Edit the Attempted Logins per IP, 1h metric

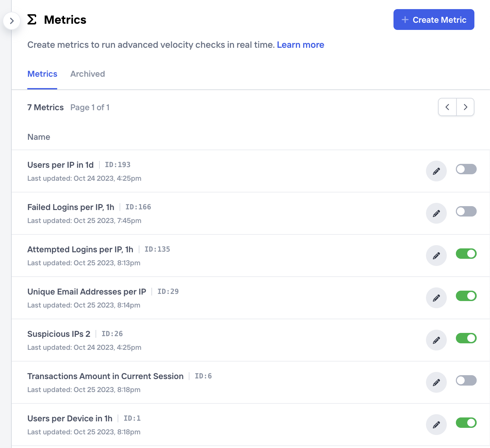pos(436,256)
